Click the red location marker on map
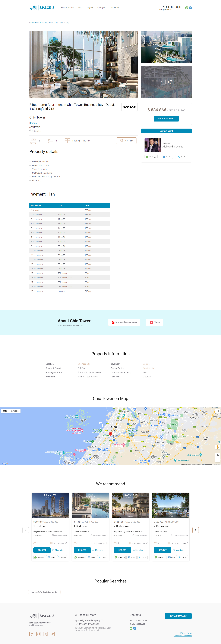 click(111, 434)
